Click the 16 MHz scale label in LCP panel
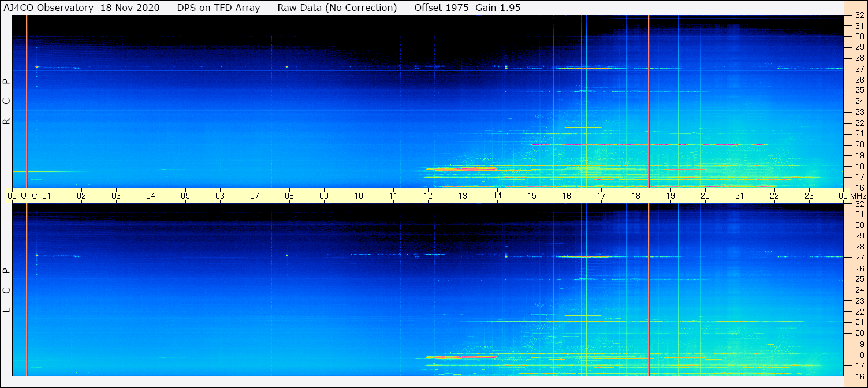 coord(859,376)
